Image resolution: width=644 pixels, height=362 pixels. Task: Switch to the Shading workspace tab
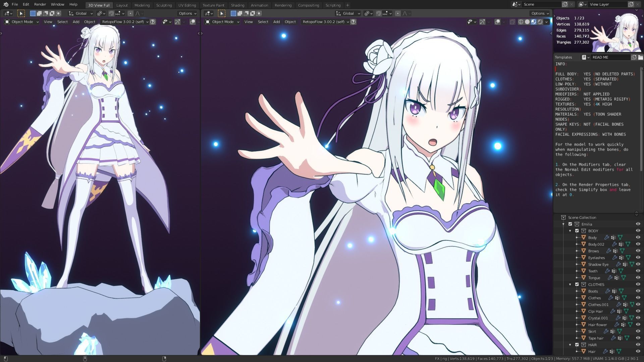[237, 5]
